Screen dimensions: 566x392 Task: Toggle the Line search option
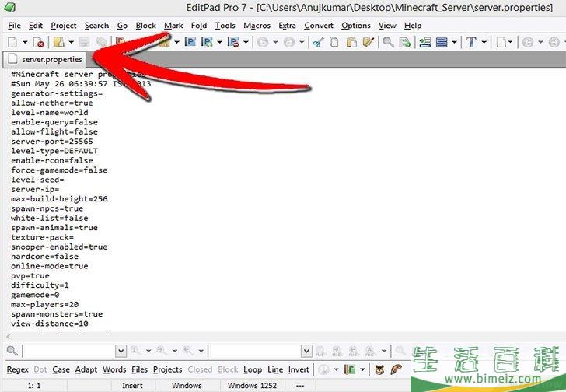(275, 369)
